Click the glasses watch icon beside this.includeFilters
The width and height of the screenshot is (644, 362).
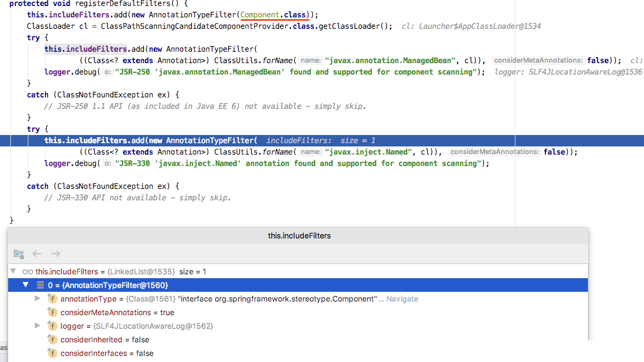pyautogui.click(x=28, y=272)
